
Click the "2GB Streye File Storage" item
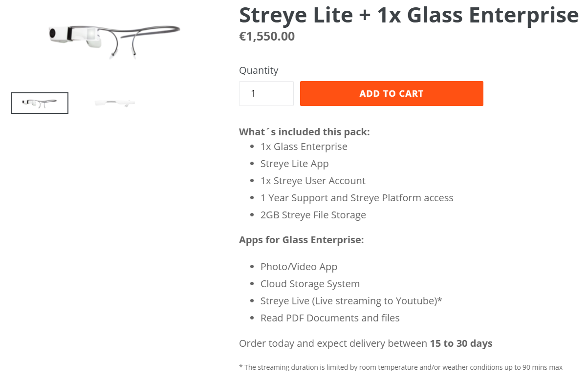coord(313,215)
